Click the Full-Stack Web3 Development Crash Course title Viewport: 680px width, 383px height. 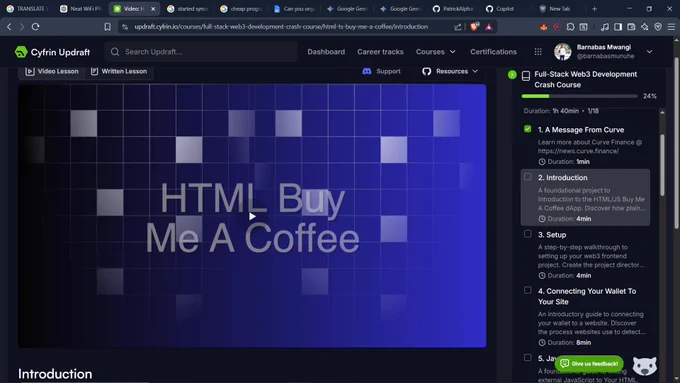585,79
